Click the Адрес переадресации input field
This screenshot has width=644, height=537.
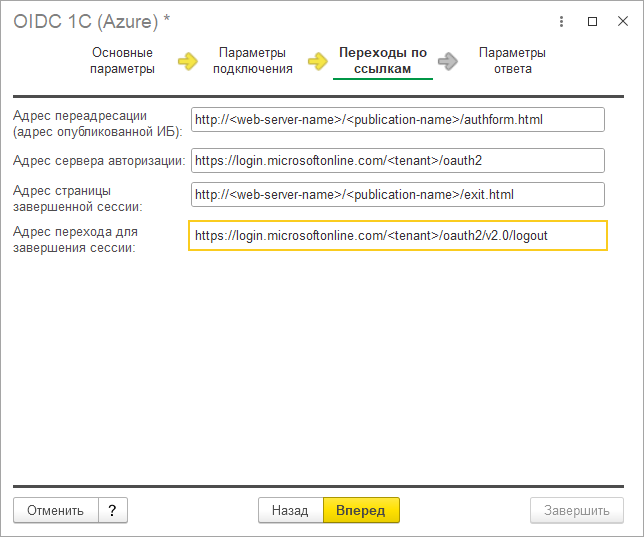click(398, 120)
